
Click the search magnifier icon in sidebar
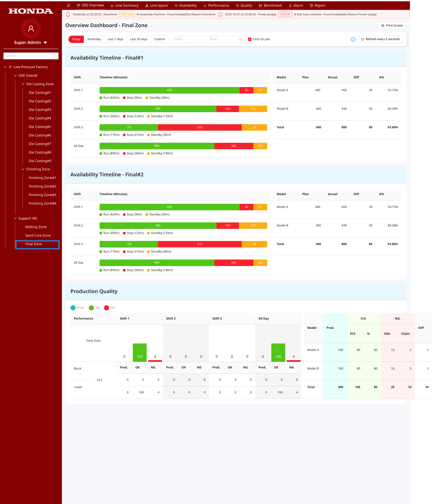pyautogui.click(x=54, y=56)
